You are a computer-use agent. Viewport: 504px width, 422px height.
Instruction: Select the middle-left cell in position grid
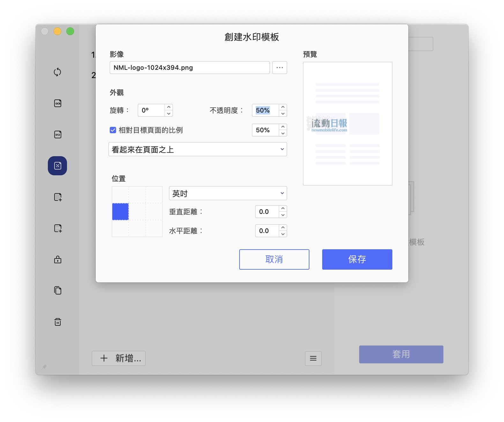point(120,212)
